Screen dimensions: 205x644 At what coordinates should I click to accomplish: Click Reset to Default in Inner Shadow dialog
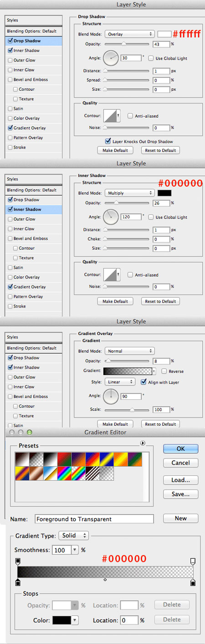pos(160,301)
